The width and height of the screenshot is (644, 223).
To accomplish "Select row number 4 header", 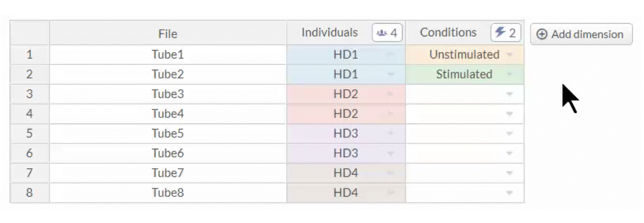I will [29, 114].
